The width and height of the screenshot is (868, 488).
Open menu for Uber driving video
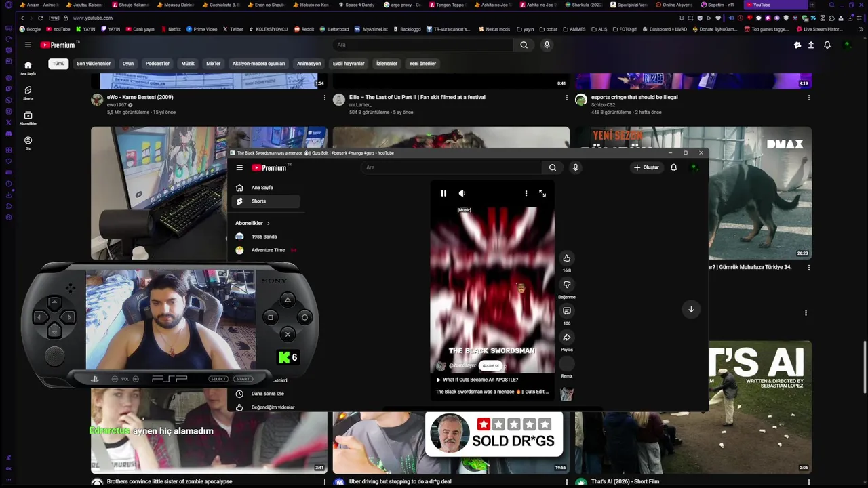[566, 482]
